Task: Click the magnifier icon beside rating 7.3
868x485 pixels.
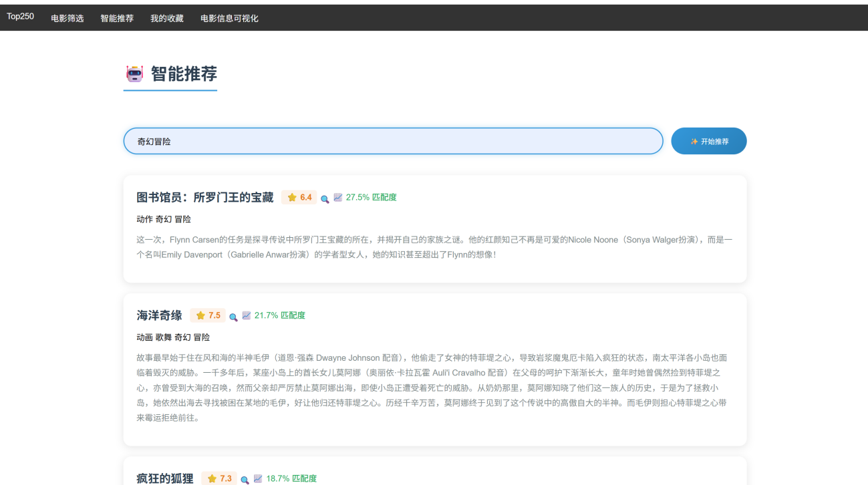Action: coord(245,480)
